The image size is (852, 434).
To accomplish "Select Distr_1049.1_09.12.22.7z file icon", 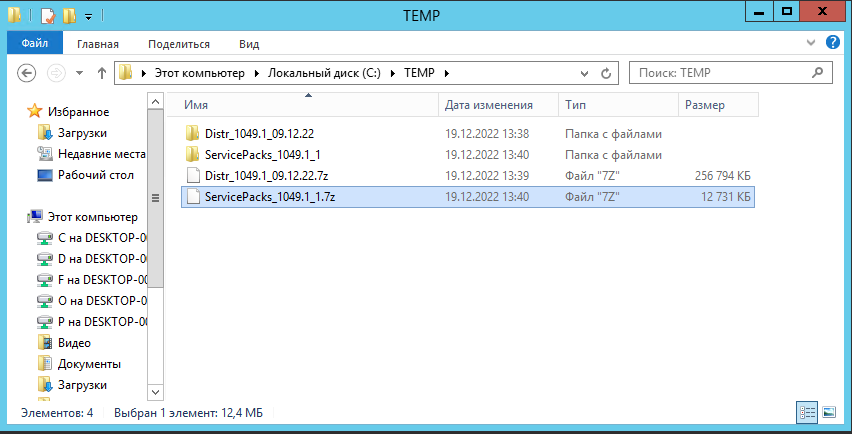I will point(193,175).
